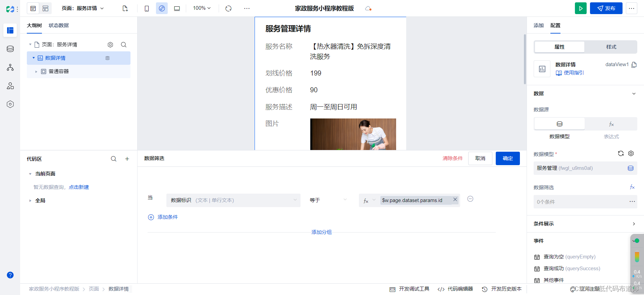Open the 页面: 服务详情 page dropdown
The height and width of the screenshot is (295, 644).
(83, 8)
